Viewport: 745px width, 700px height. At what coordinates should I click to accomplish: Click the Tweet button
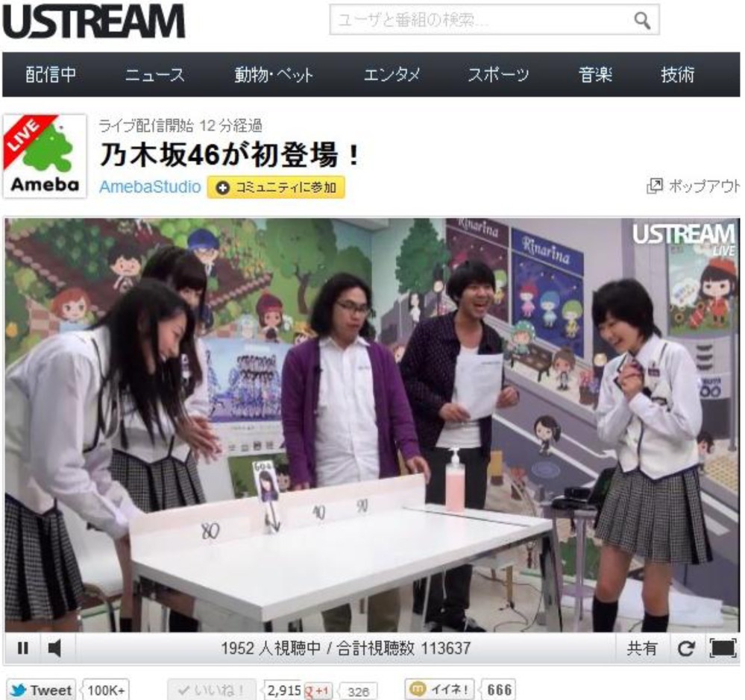pos(43,690)
